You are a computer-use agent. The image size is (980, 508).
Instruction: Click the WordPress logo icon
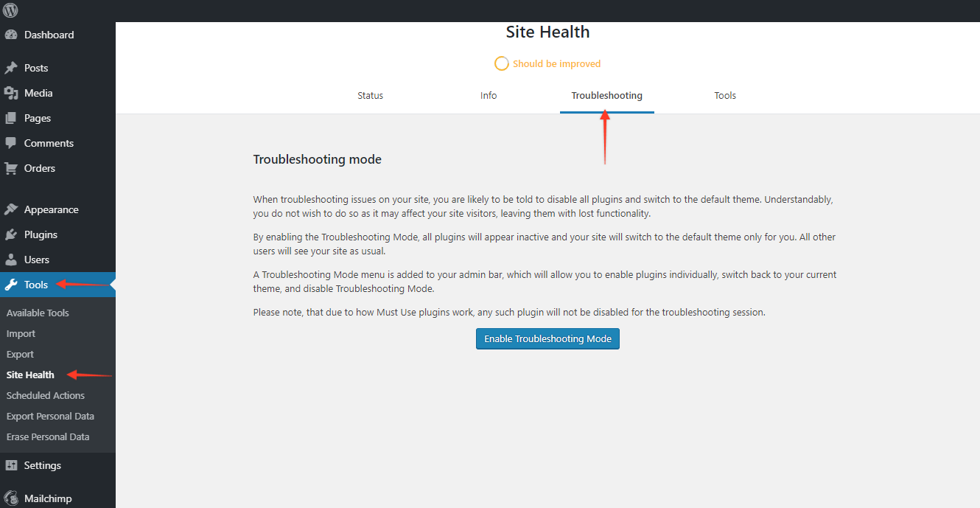[x=10, y=10]
